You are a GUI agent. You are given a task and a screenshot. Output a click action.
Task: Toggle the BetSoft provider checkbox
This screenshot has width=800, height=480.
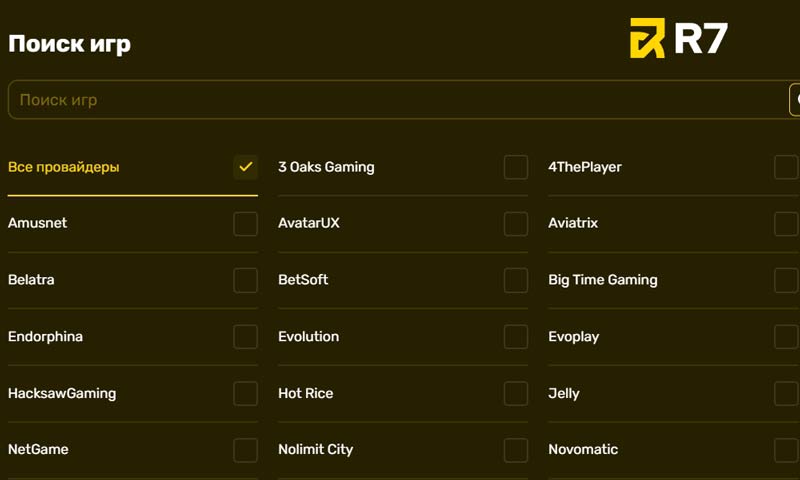coord(516,280)
